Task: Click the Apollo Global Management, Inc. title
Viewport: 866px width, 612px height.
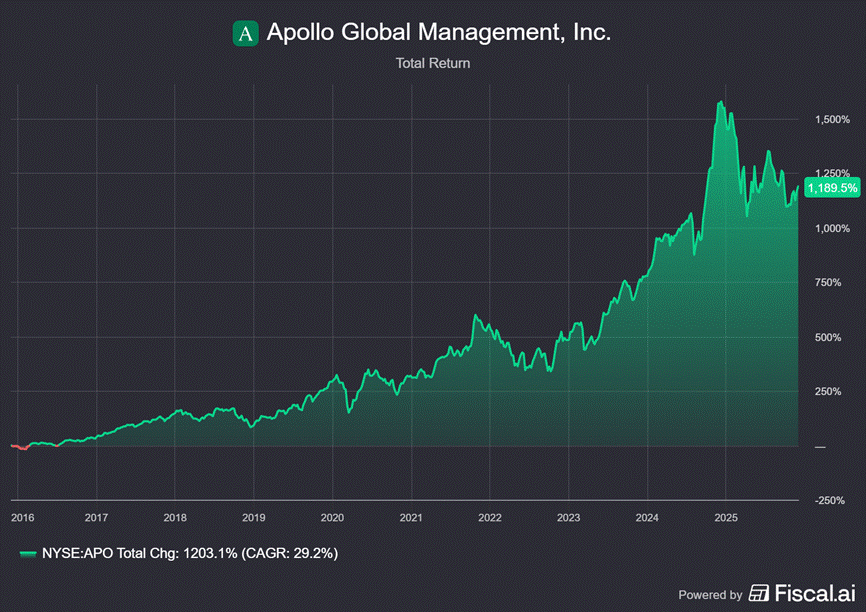Action: [x=438, y=33]
